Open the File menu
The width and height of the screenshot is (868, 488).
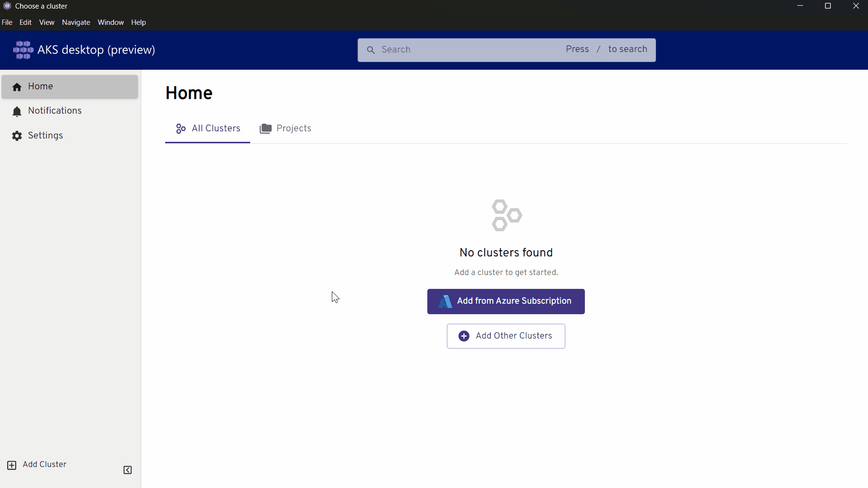(x=7, y=22)
